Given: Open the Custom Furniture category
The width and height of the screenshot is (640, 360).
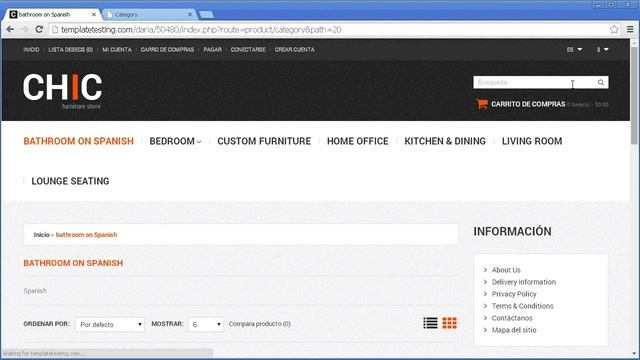Looking at the screenshot, I should point(264,141).
